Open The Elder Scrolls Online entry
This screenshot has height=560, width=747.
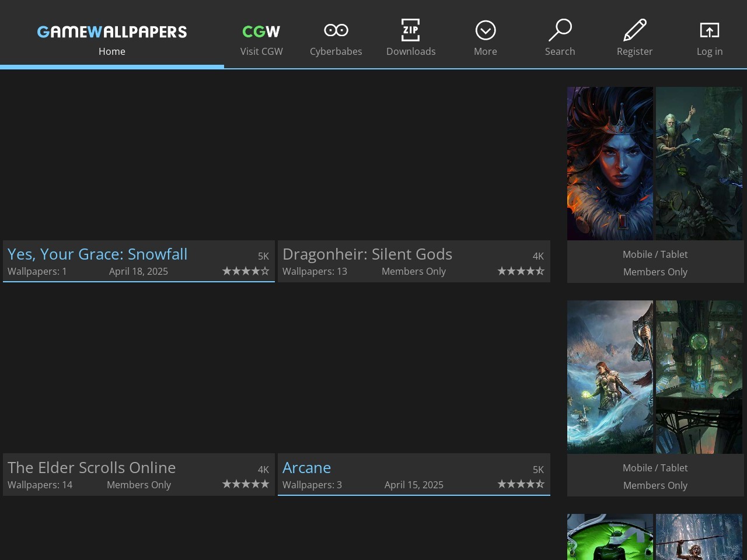[92, 468]
